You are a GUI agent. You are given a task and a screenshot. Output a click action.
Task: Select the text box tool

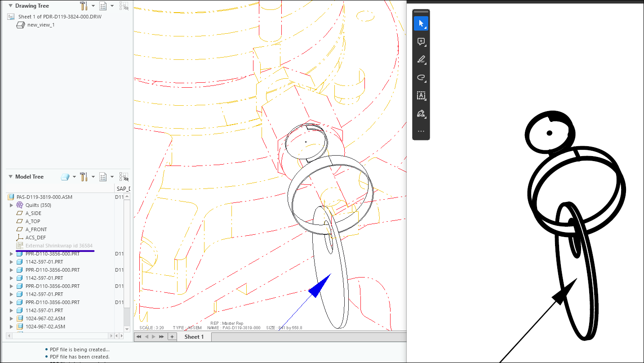point(421,95)
